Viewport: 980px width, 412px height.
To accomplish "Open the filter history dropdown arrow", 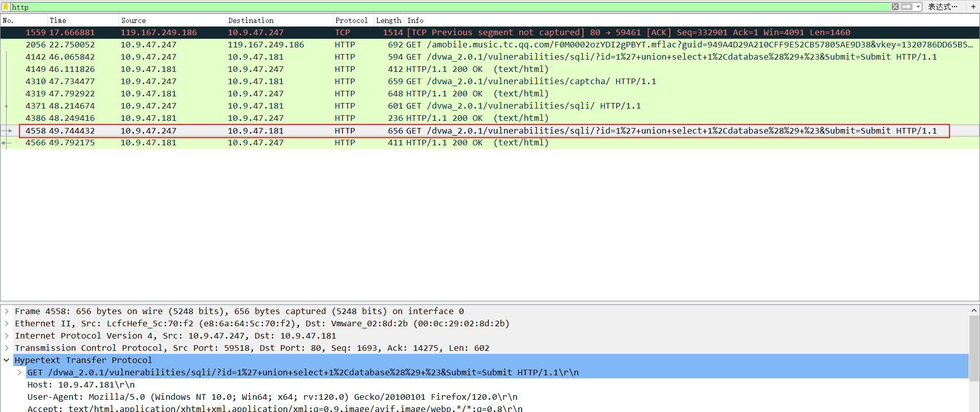I will (918, 7).
